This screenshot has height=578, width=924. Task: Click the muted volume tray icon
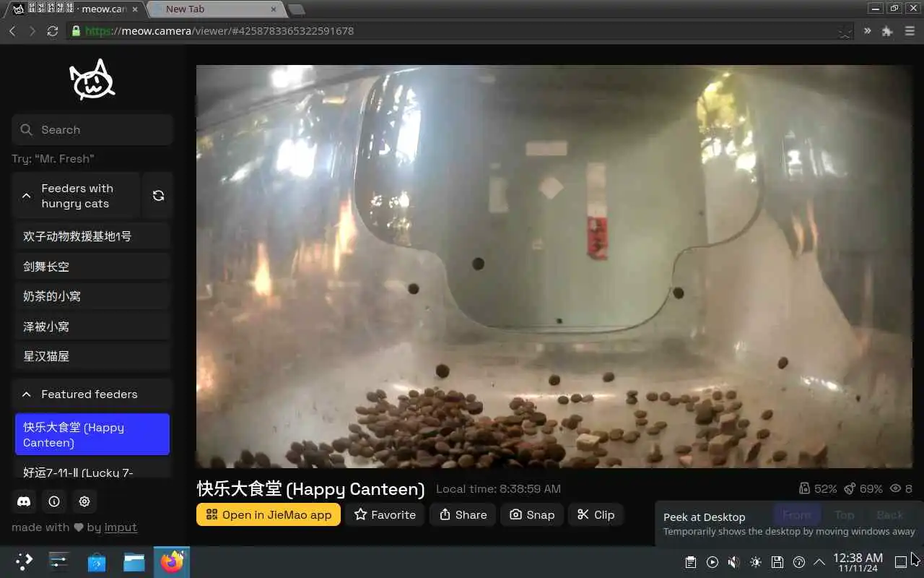734,562
